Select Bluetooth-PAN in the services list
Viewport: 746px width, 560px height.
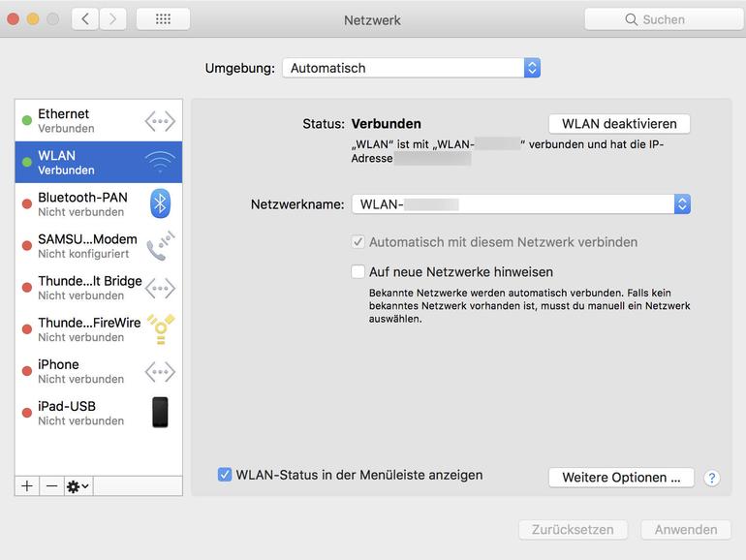(99, 203)
